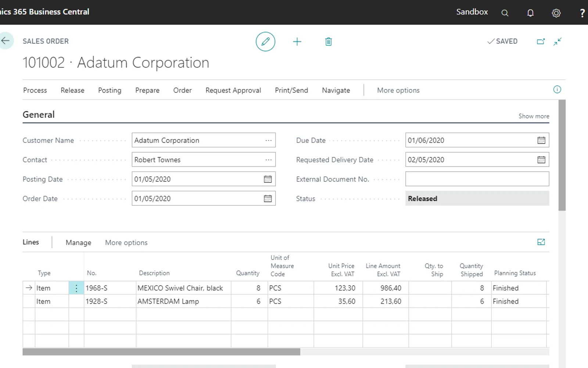Open row options for the 1968-S line
Screen dimensions: 588x368
tap(76, 288)
